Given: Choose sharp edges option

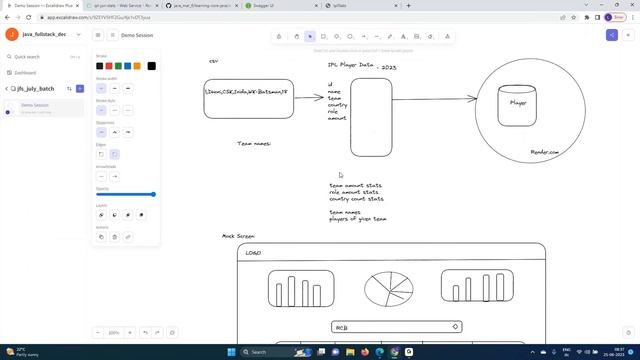Looking at the screenshot, I should (101, 154).
